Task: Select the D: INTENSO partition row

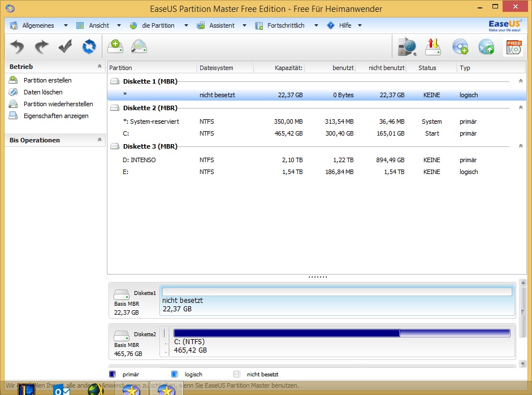Action: (317, 160)
